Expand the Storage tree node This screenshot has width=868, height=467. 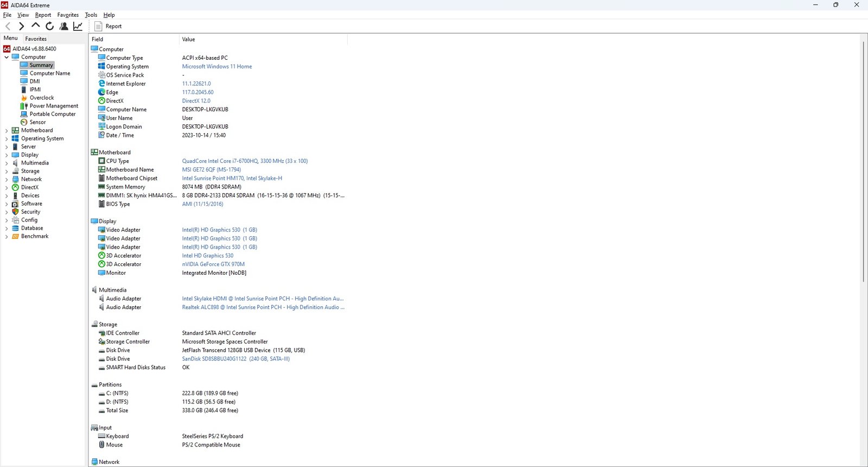(7, 171)
